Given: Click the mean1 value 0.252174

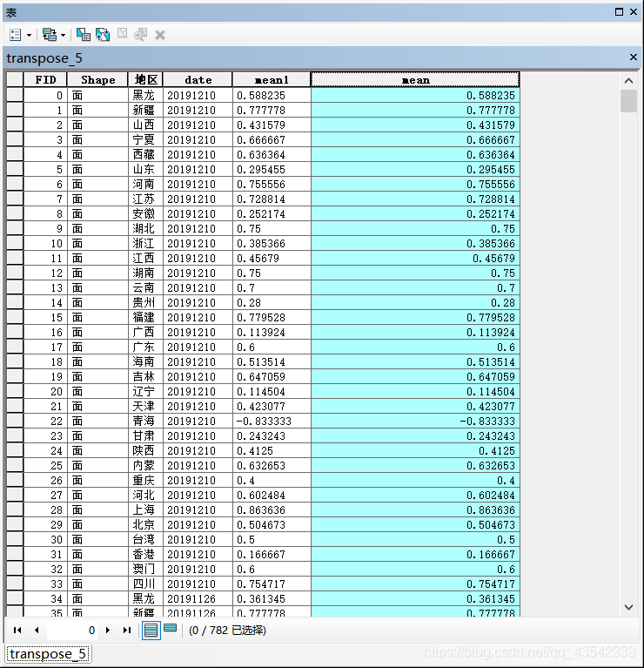Looking at the screenshot, I should click(272, 213).
